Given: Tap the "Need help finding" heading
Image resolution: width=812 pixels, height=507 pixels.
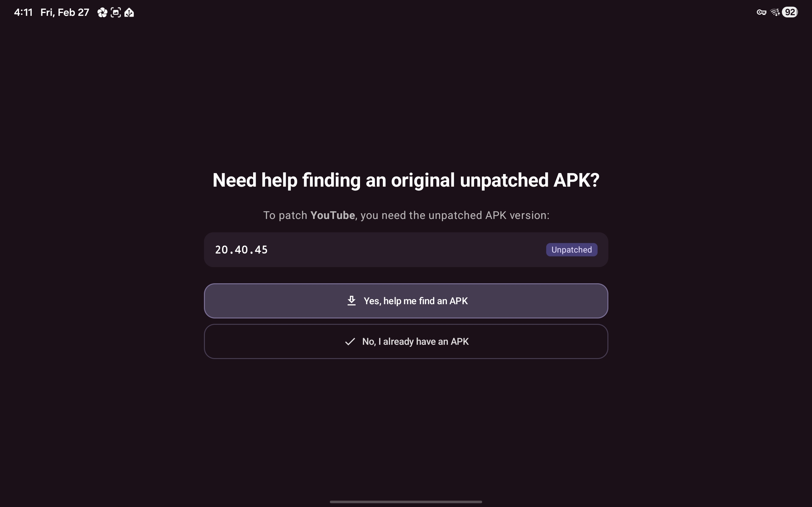Looking at the screenshot, I should tap(406, 180).
